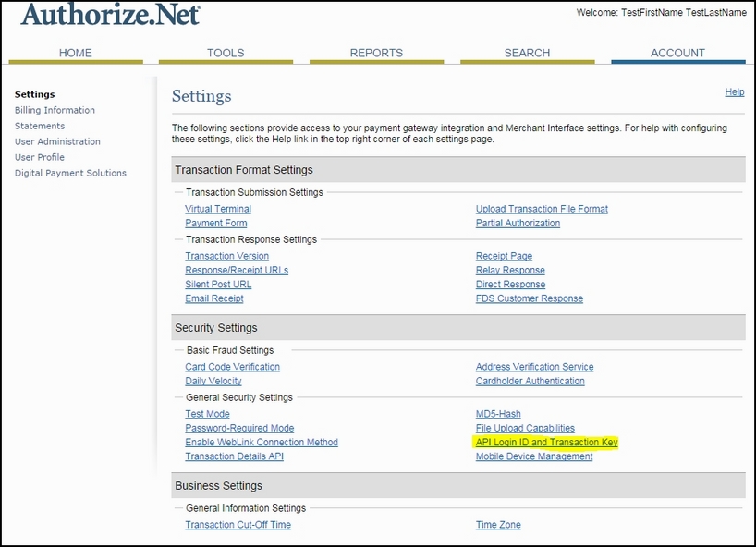
Task: Click Basic Fraud Settings label
Action: [230, 350]
